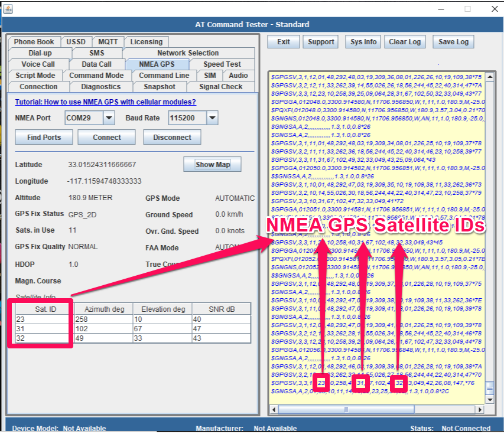Switch to Script Mode tab
The image size is (504, 434).
pos(35,76)
